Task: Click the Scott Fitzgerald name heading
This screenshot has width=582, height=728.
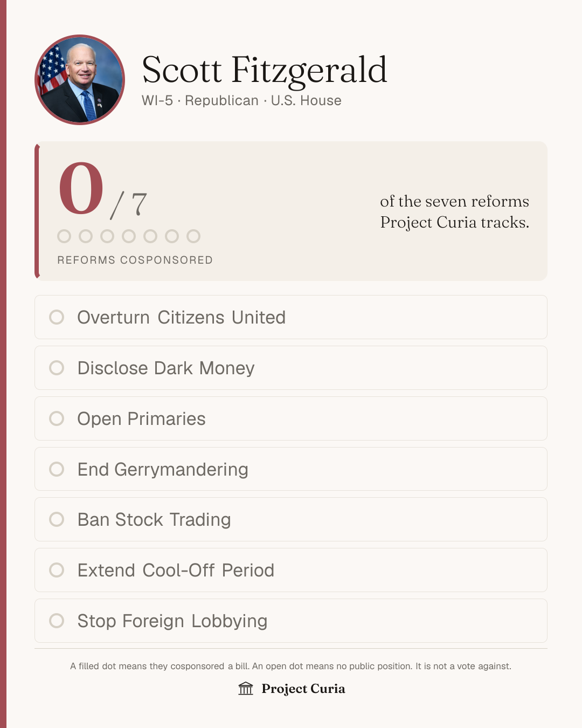Action: (264, 70)
